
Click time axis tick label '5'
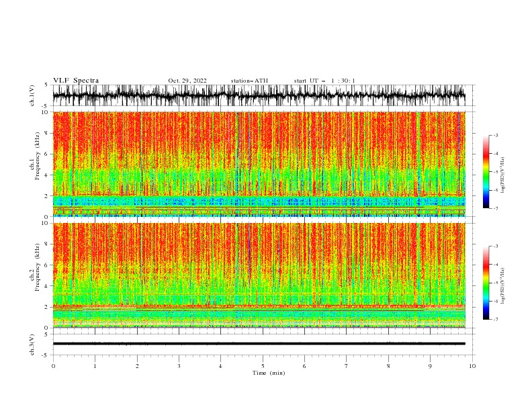(263, 366)
